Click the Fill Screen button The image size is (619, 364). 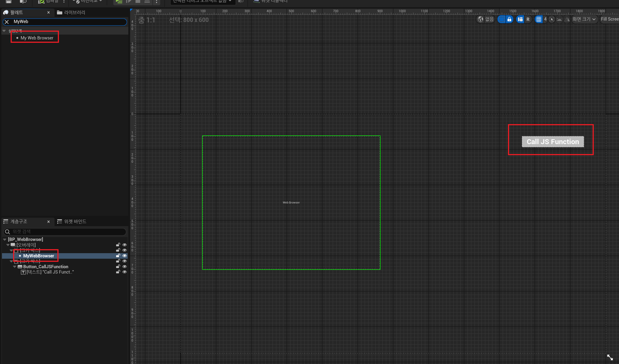(610, 19)
